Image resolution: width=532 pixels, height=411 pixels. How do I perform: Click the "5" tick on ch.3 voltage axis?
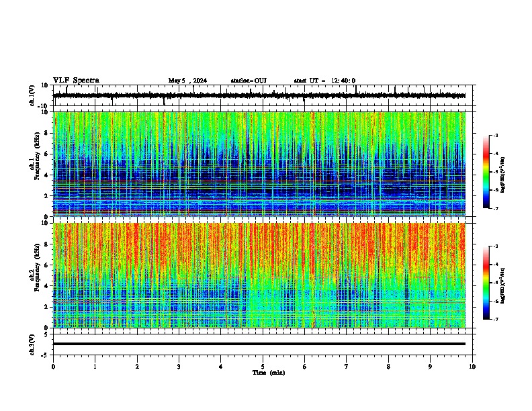pos(46,334)
